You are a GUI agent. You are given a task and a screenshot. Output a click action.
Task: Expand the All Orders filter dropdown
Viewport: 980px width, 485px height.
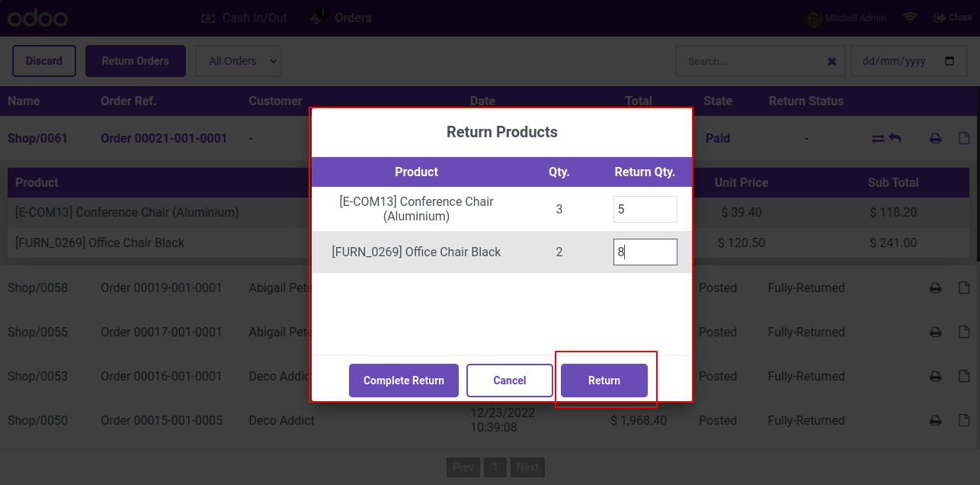[x=239, y=61]
